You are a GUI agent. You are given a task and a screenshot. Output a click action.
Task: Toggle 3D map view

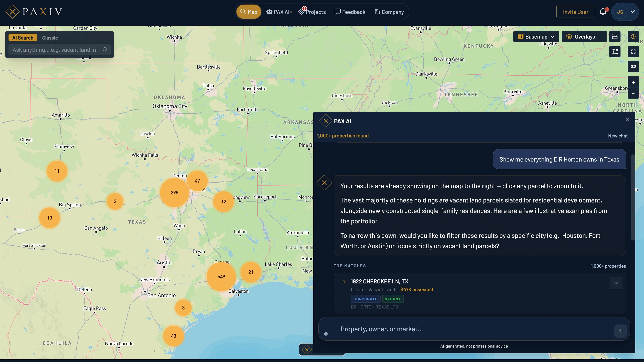[x=633, y=66]
